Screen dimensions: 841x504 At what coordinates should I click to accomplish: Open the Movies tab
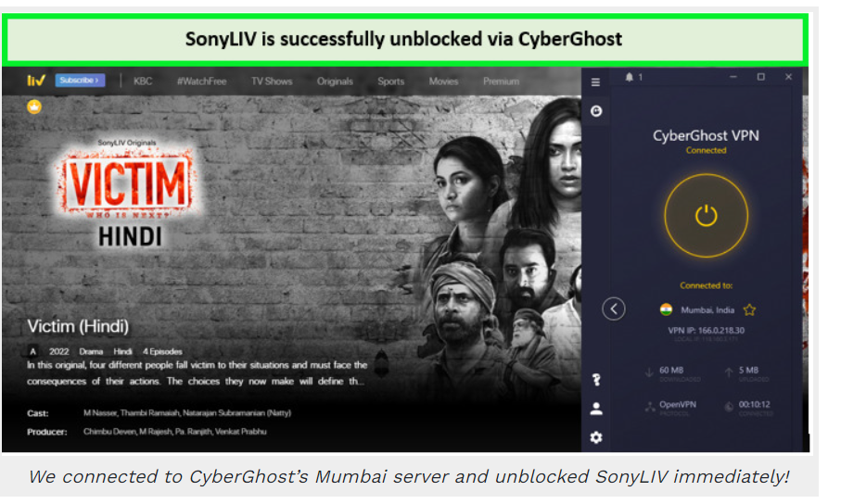pos(443,82)
